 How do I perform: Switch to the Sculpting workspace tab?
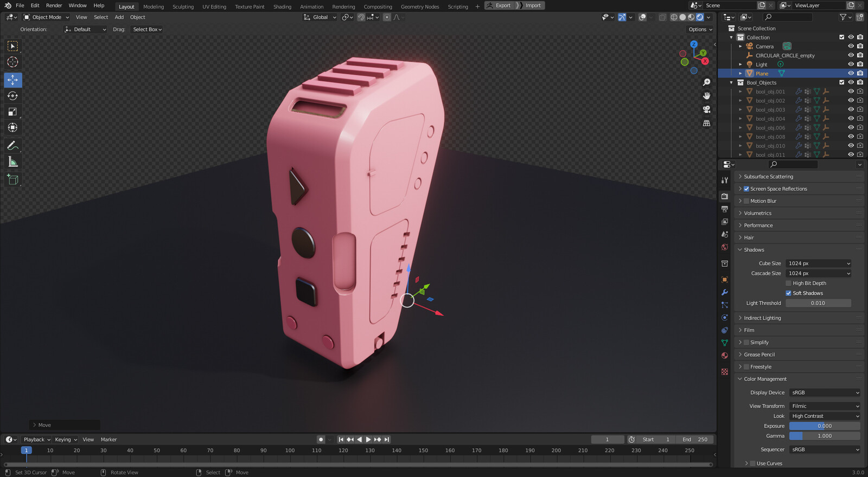pos(183,7)
